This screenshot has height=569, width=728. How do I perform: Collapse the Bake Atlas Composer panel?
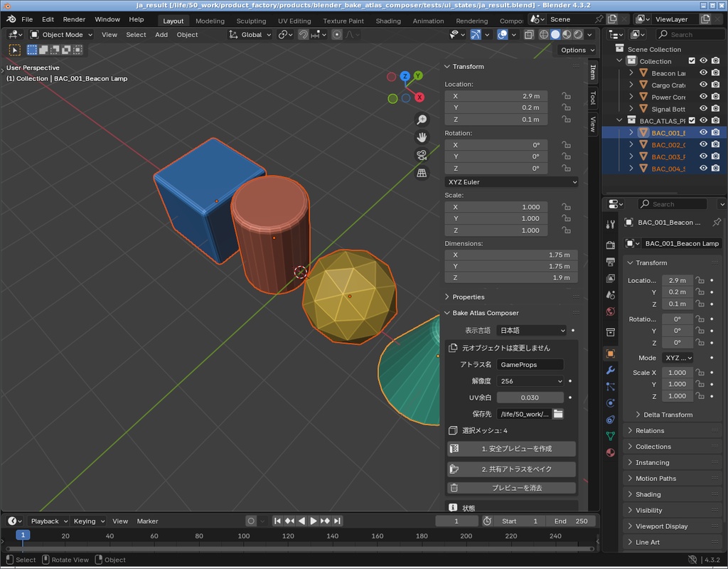point(485,313)
